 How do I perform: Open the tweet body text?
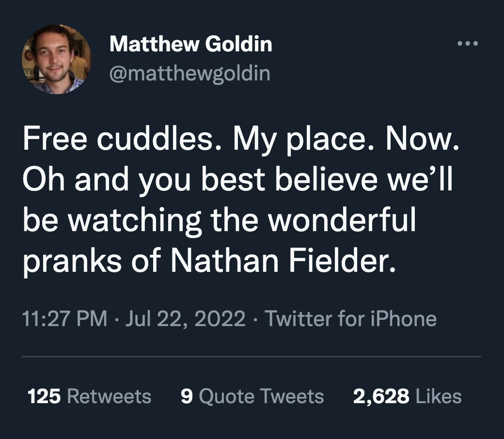237,199
